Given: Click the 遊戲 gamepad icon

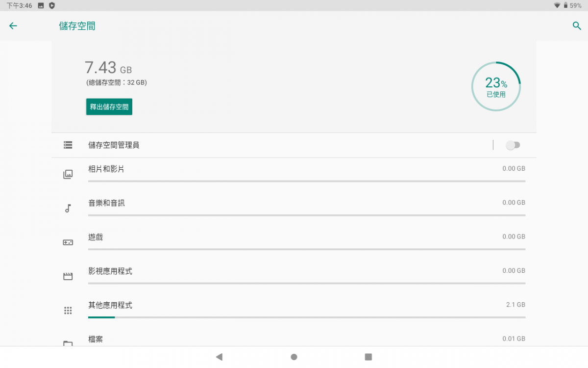Looking at the screenshot, I should point(68,242).
